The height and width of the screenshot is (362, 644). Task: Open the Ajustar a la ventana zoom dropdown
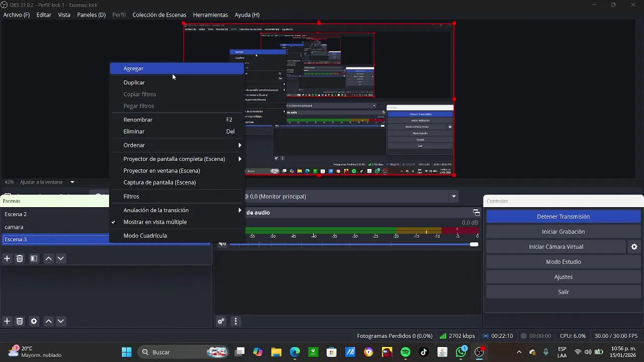click(x=72, y=182)
